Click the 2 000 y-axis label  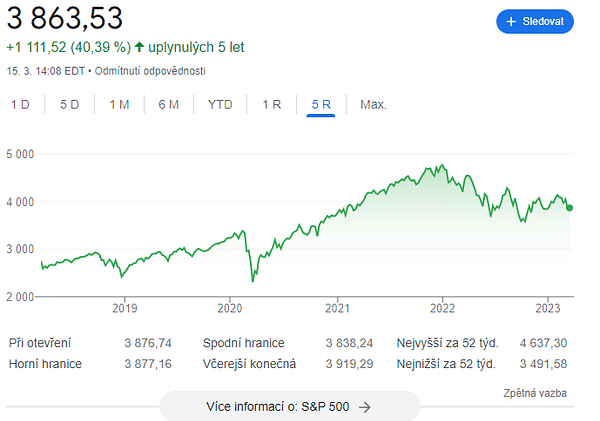[x=20, y=297]
